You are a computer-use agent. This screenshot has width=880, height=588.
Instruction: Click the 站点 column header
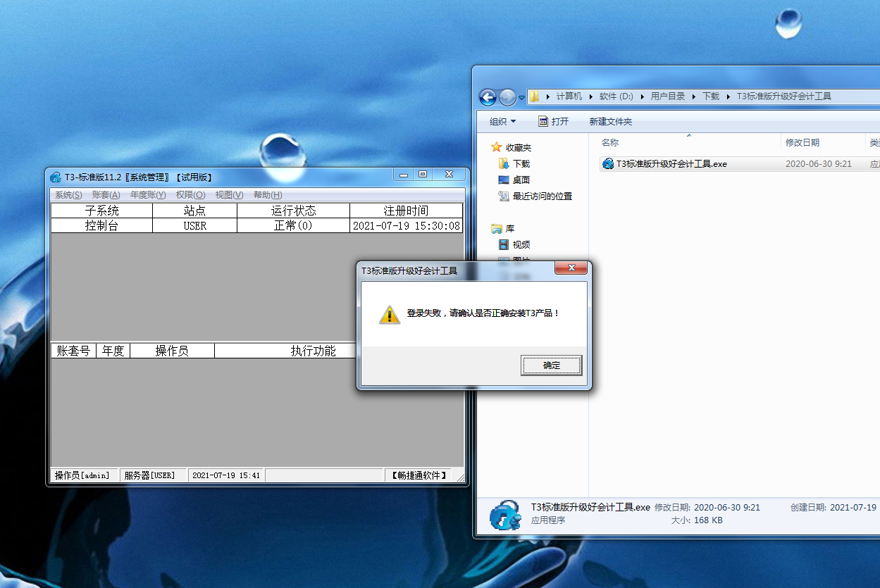coord(195,211)
